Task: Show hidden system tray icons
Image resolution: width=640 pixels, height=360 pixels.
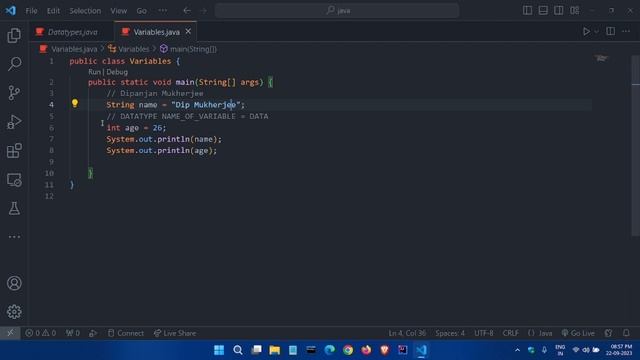Action: [x=517, y=350]
